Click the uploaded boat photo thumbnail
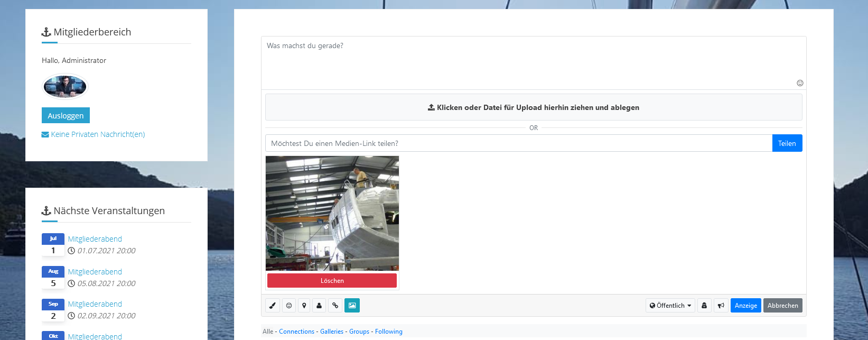The image size is (868, 340). click(x=332, y=213)
